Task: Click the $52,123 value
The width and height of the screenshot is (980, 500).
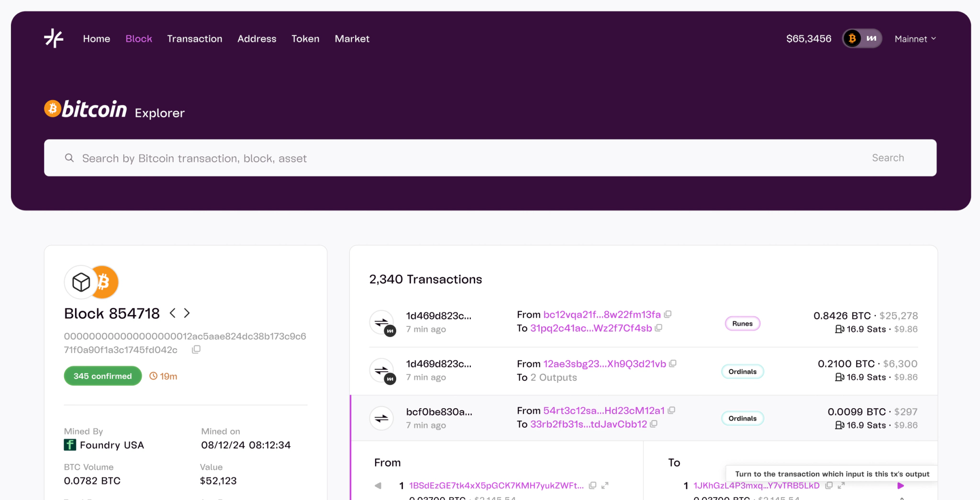Action: click(218, 481)
